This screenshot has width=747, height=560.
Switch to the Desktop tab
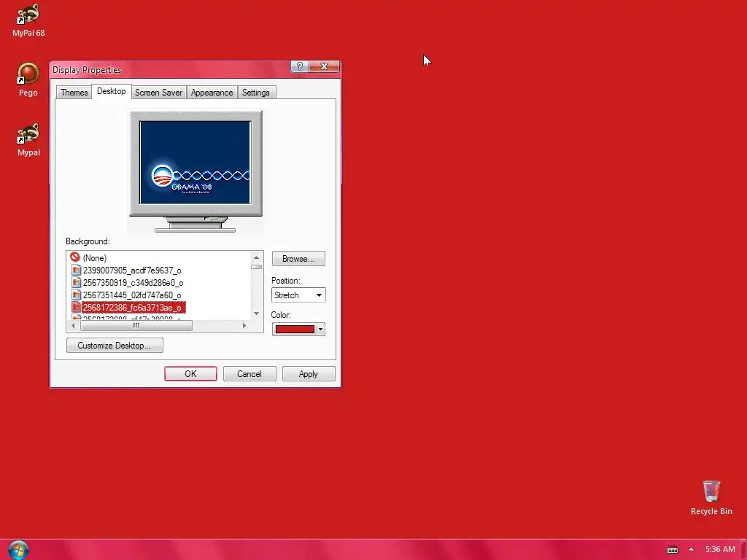[x=111, y=91]
